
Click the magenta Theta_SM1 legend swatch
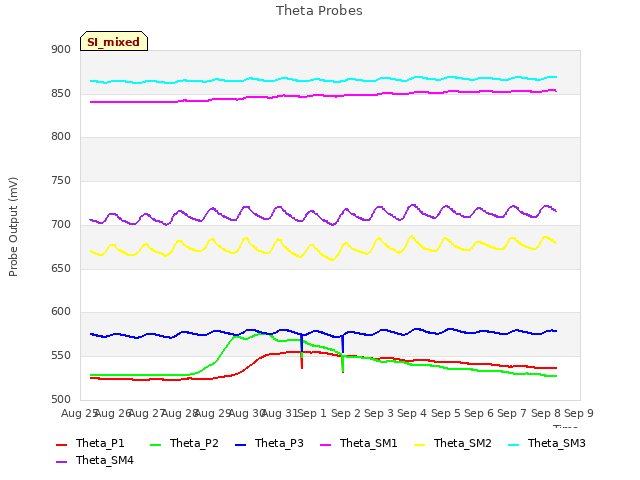click(x=326, y=444)
